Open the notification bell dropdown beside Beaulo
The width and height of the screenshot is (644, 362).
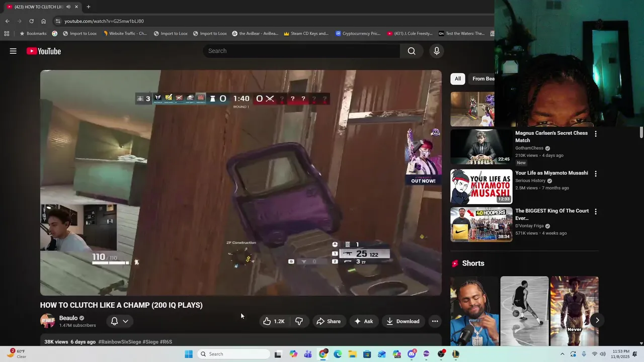coord(120,321)
